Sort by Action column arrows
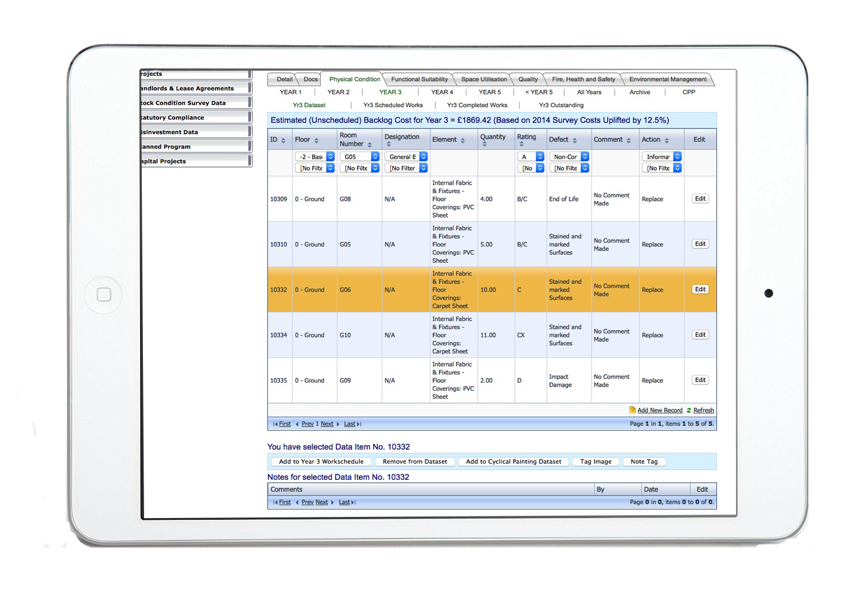Screen dimensions: 868x591 tap(667, 141)
